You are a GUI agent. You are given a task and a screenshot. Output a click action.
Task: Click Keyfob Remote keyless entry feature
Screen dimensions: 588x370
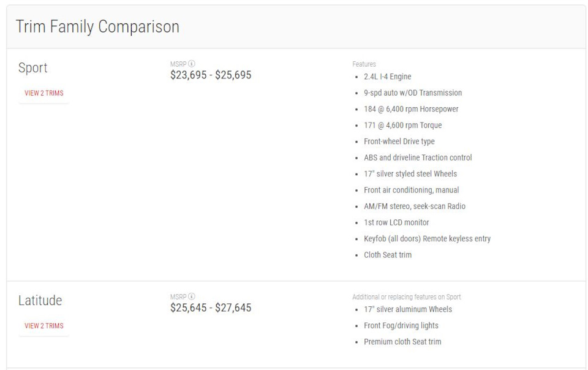tap(427, 238)
